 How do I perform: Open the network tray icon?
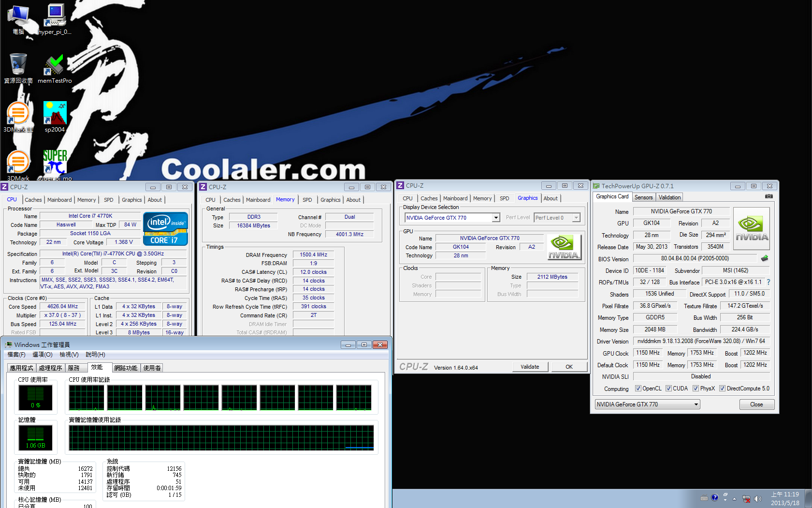[746, 498]
